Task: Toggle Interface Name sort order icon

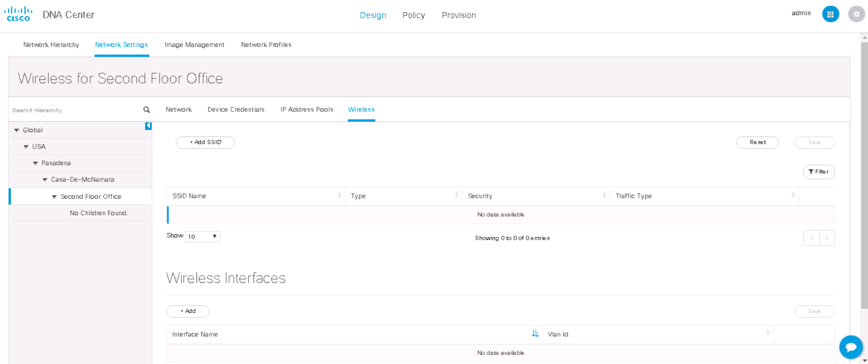Action: coord(535,333)
